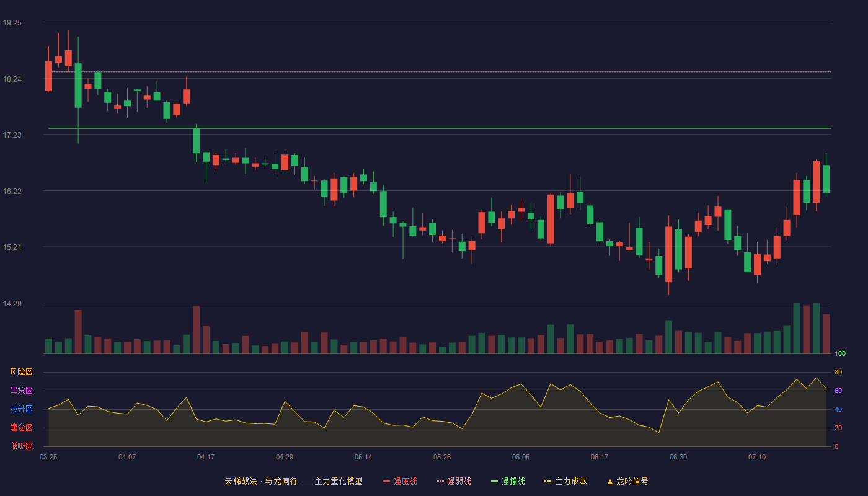
Task: Click the 03-25 date label
Action: 48,457
